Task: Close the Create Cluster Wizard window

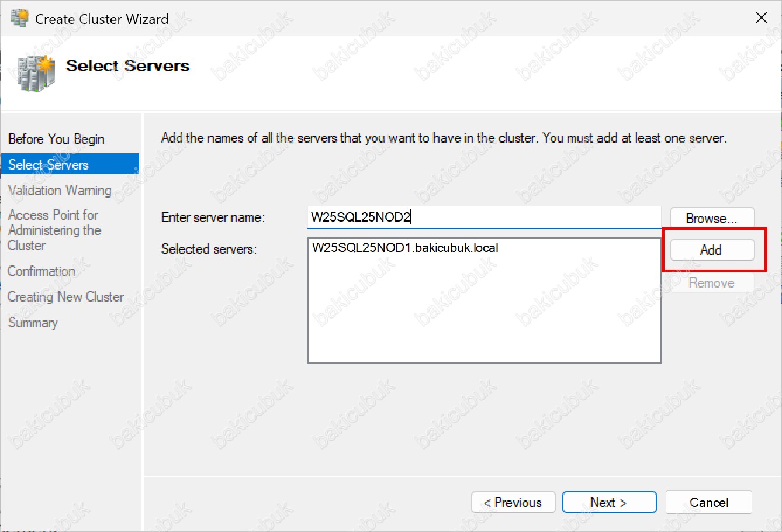Action: 761,18
